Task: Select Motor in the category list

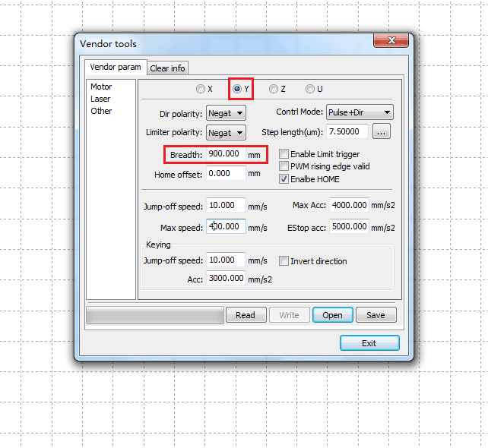Action: click(x=101, y=87)
